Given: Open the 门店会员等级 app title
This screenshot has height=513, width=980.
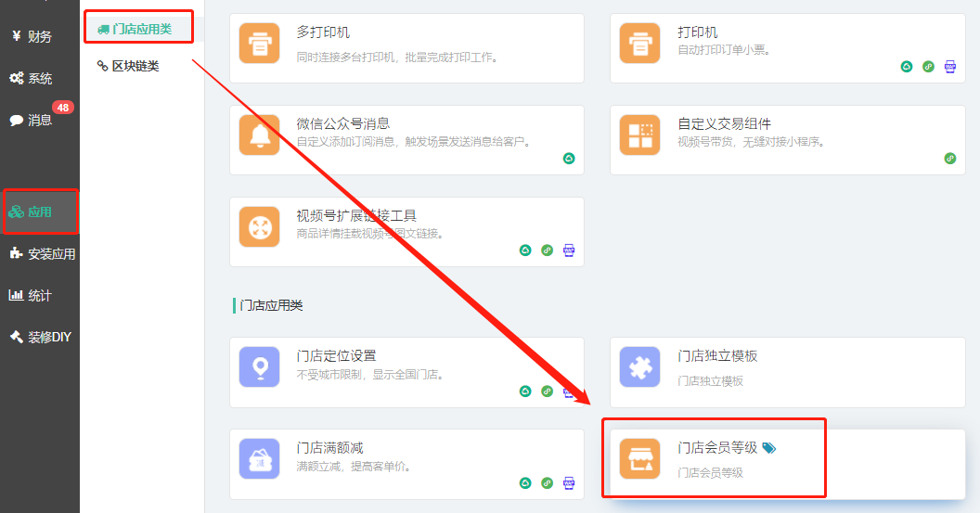Looking at the screenshot, I should pos(717,447).
